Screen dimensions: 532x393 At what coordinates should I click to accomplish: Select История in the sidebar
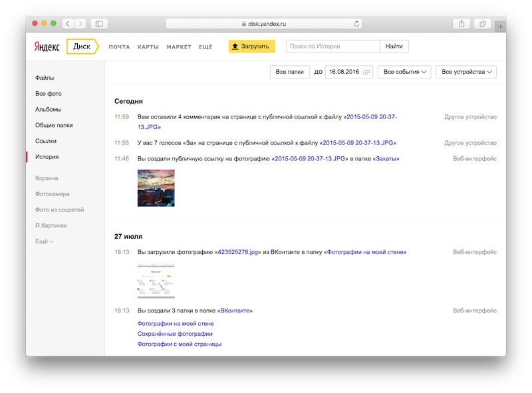47,157
